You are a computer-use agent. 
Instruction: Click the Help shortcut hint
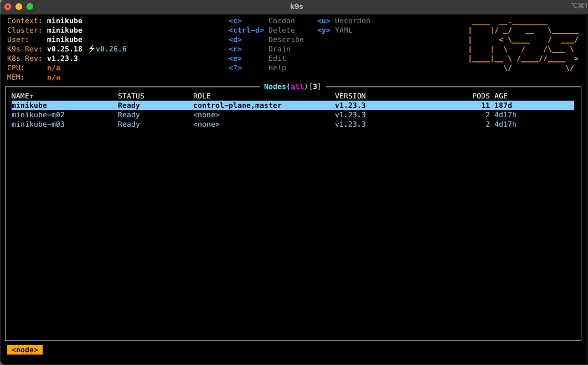point(277,67)
